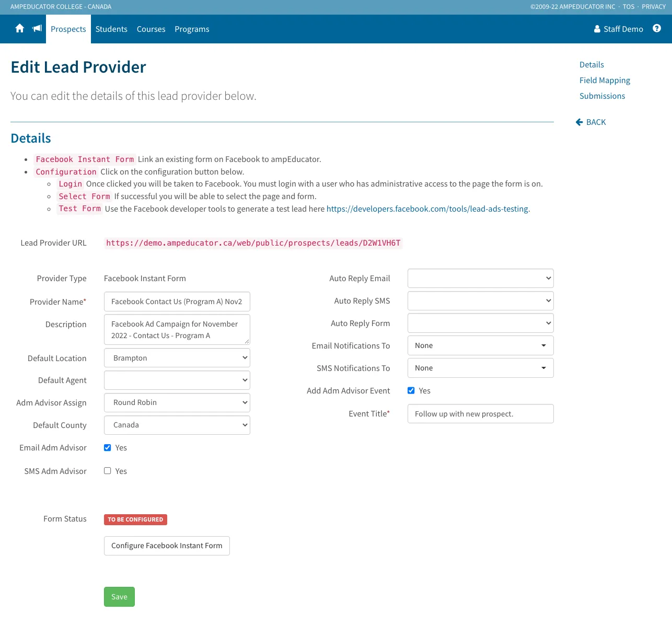Viewport: 672px width, 625px height.
Task: Open the Default Agent dropdown
Action: click(x=177, y=380)
